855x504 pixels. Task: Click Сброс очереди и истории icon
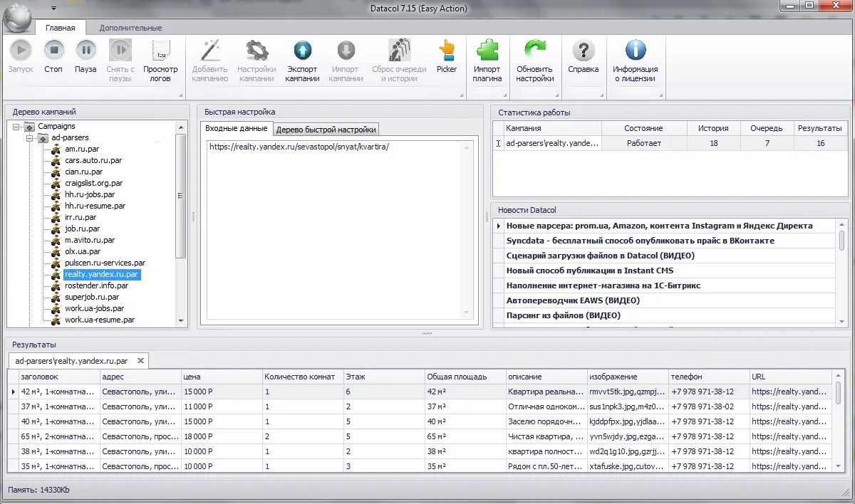point(399,50)
